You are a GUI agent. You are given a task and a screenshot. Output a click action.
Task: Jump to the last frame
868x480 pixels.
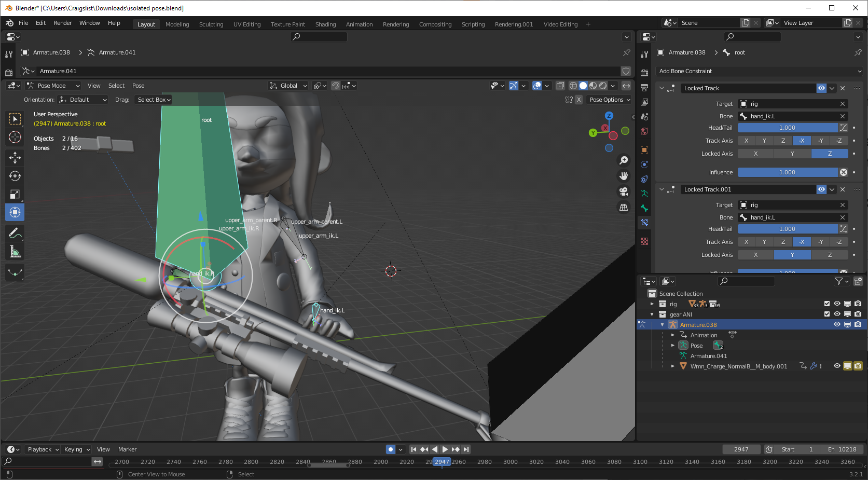(466, 449)
